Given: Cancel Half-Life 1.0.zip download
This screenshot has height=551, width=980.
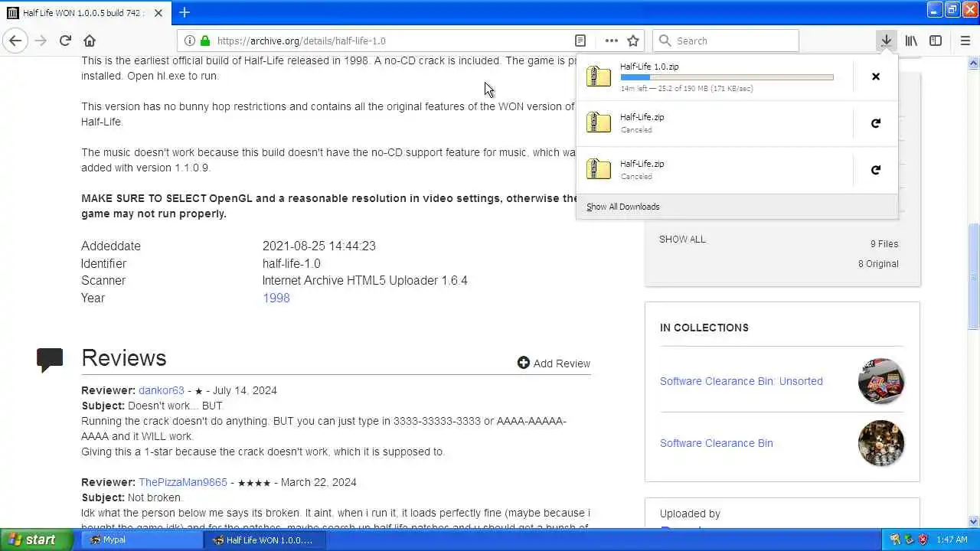Looking at the screenshot, I should click(x=876, y=77).
